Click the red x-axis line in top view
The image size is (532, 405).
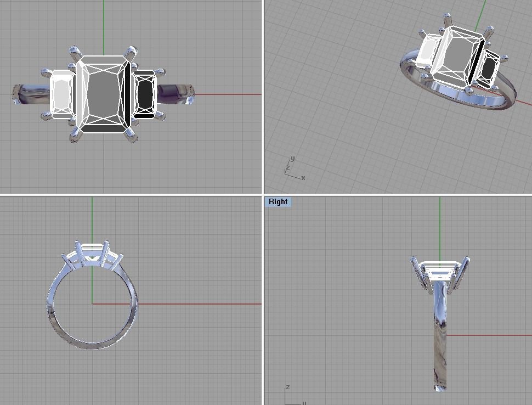228,94
